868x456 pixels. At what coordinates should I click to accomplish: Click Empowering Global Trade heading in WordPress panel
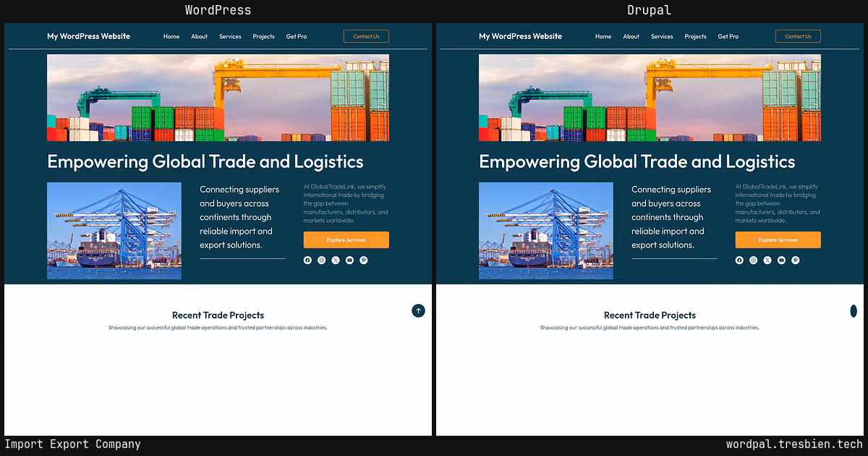coord(205,161)
